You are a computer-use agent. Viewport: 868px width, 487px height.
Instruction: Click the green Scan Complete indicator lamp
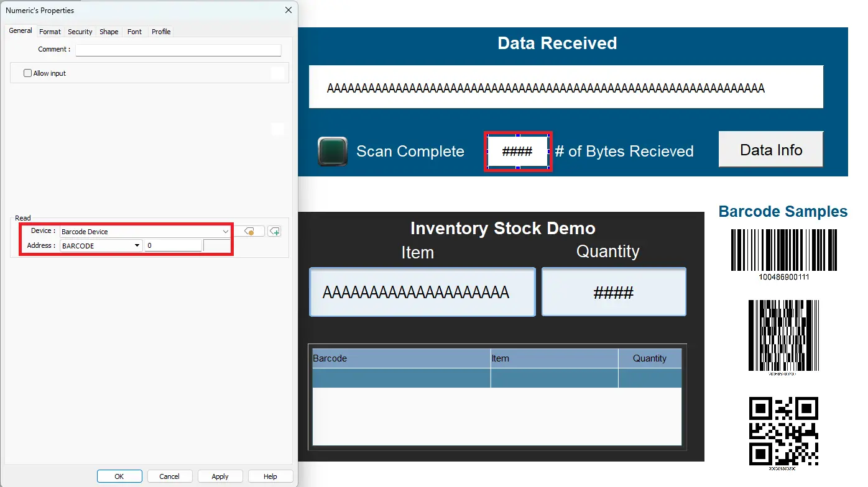pyautogui.click(x=333, y=151)
